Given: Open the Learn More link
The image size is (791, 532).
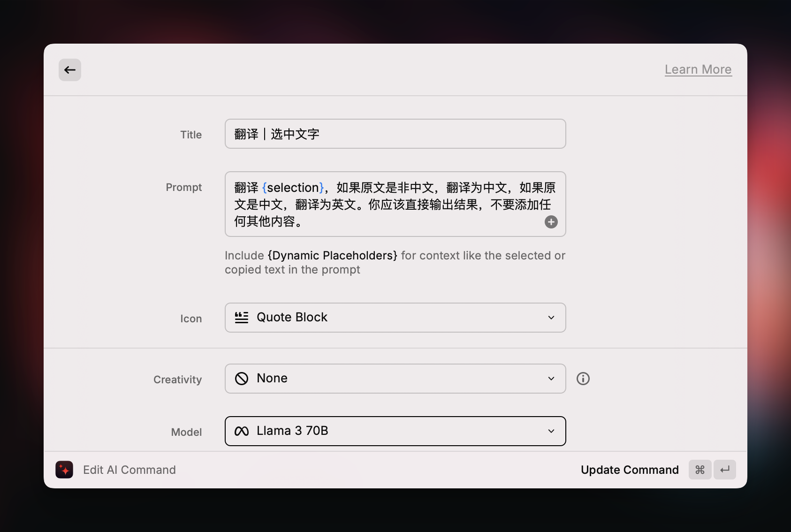Looking at the screenshot, I should click(x=698, y=69).
